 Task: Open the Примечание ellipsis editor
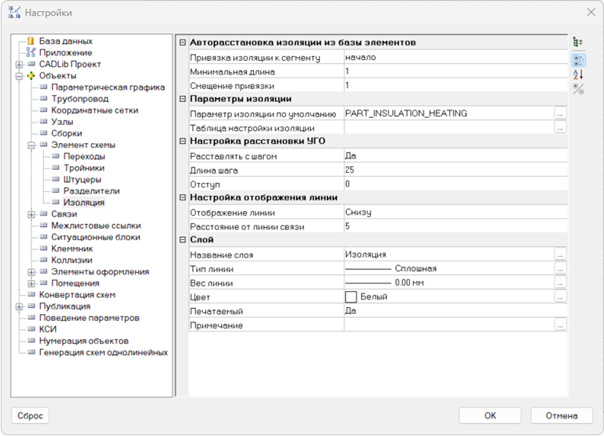(560, 325)
